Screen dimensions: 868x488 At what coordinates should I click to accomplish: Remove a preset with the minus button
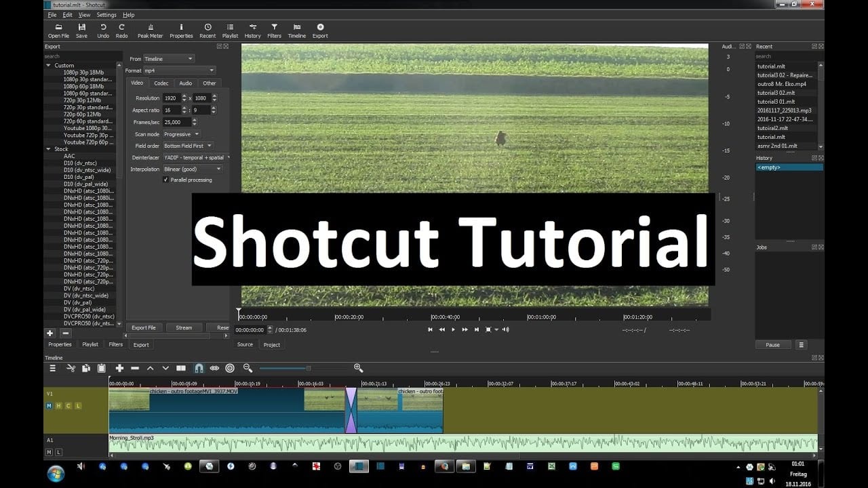pos(65,333)
